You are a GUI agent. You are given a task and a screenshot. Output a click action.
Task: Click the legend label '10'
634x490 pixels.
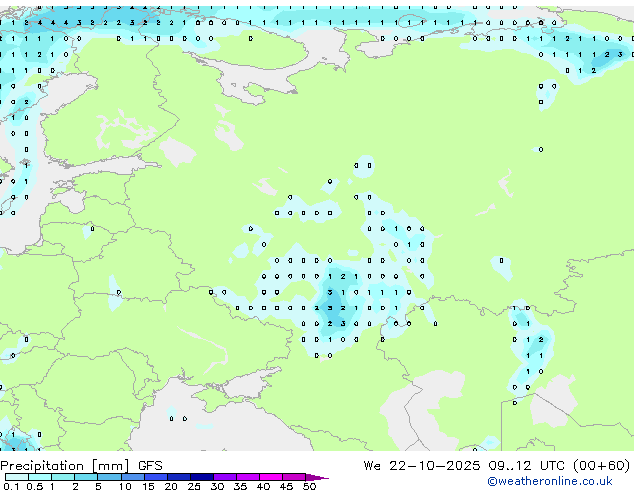click(x=125, y=486)
